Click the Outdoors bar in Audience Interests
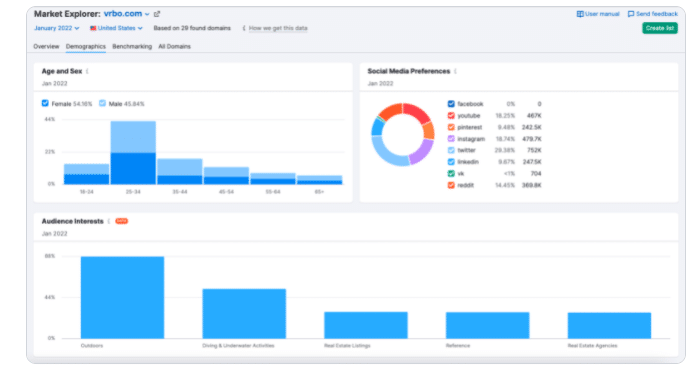Image resolution: width=699 pixels, height=377 pixels. tap(122, 297)
